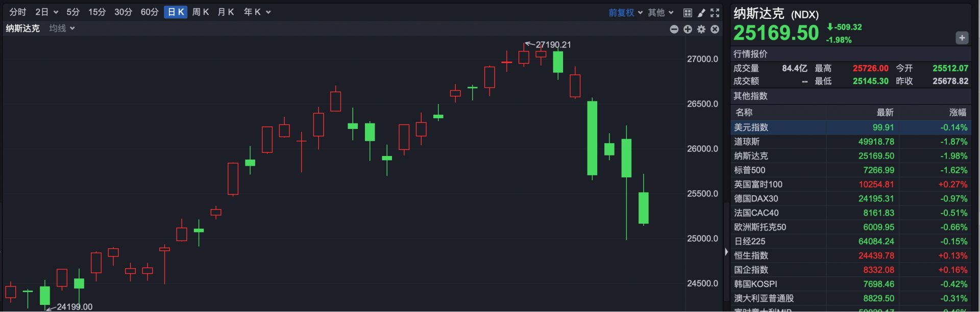This screenshot has height=312, width=980.
Task: Open chart settings gear icon
Action: [701, 29]
